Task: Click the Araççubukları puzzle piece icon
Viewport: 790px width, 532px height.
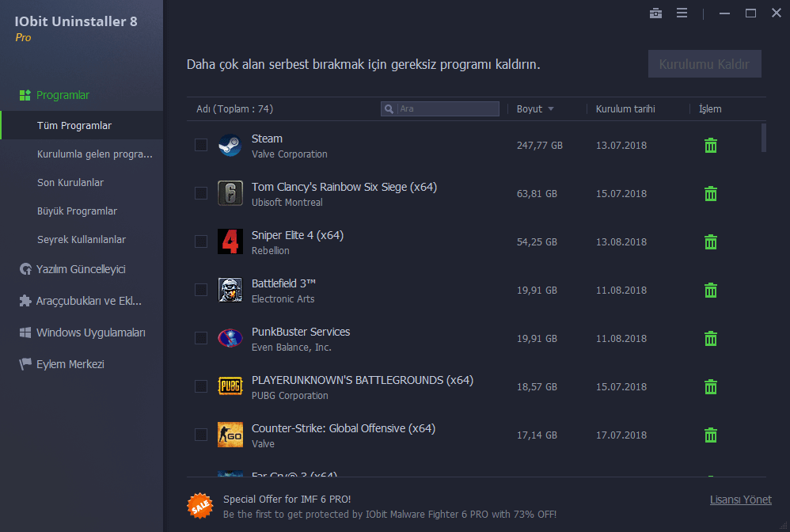Action: (x=25, y=301)
